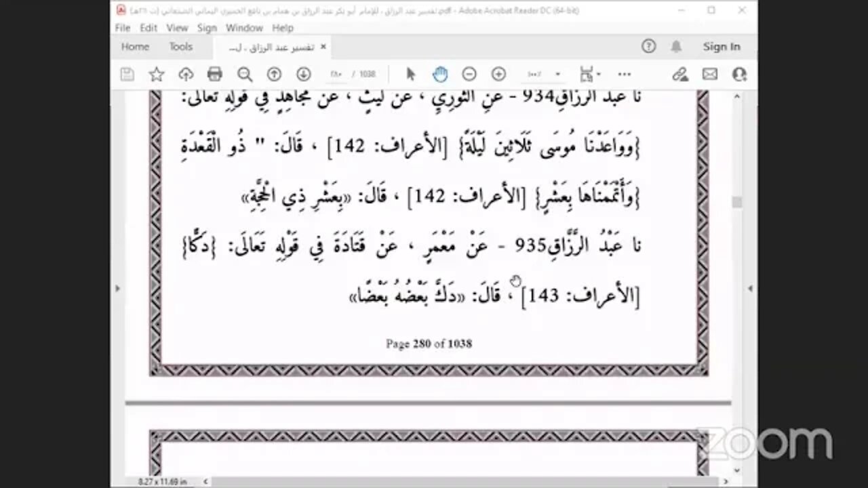The height and width of the screenshot is (488, 868).
Task: Bookmark document with the star icon
Action: [x=157, y=75]
